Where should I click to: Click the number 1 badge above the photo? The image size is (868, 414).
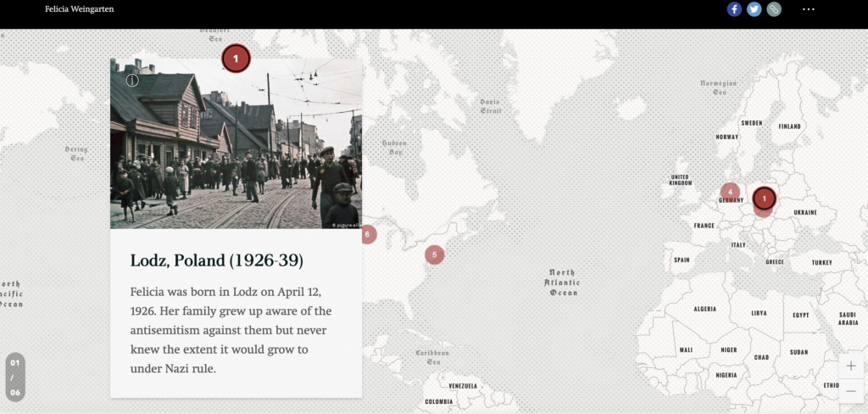[236, 59]
